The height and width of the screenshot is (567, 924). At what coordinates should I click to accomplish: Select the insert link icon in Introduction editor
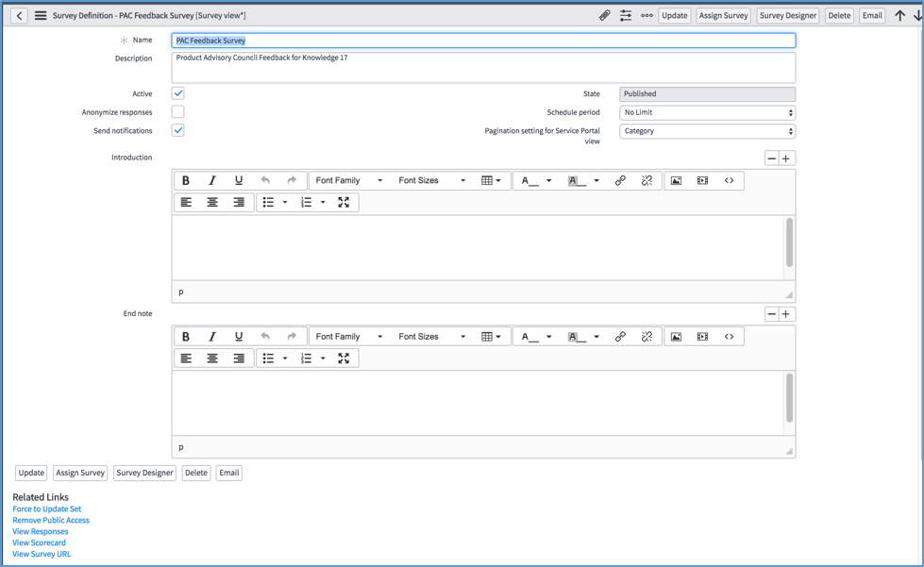point(621,180)
